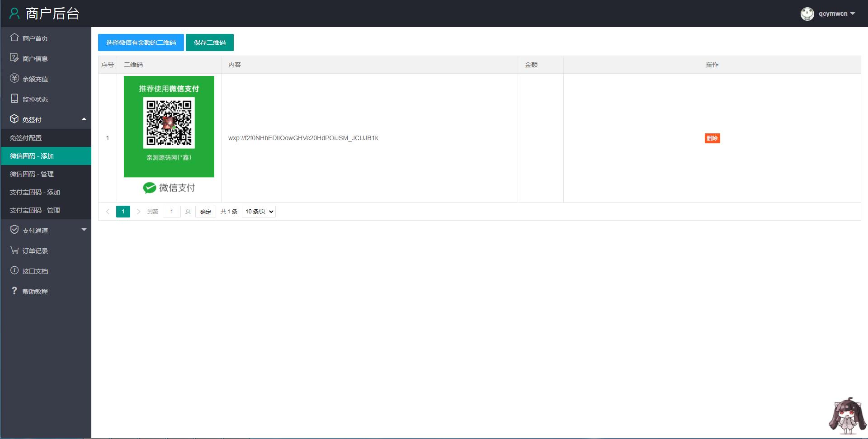Click the 序号 column header
This screenshot has width=868, height=439.
pos(108,65)
